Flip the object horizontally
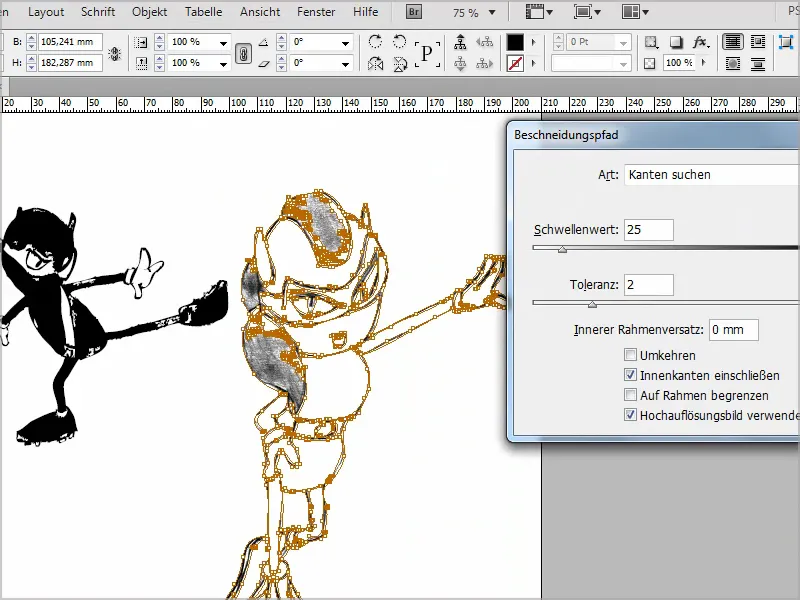 point(375,64)
